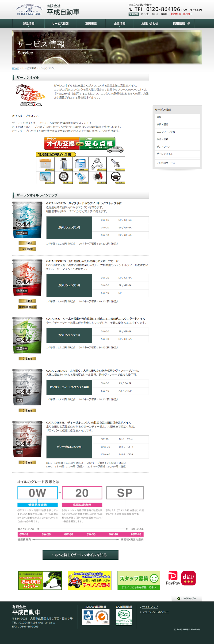Click the d払い payment icon
Screen dimensions: 214x644
point(189,578)
